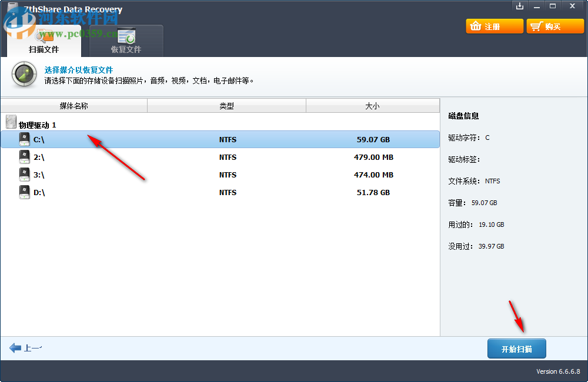Screen dimensions: 588x382
Task: Select the D:\ drive row
Action: click(x=235, y=192)
